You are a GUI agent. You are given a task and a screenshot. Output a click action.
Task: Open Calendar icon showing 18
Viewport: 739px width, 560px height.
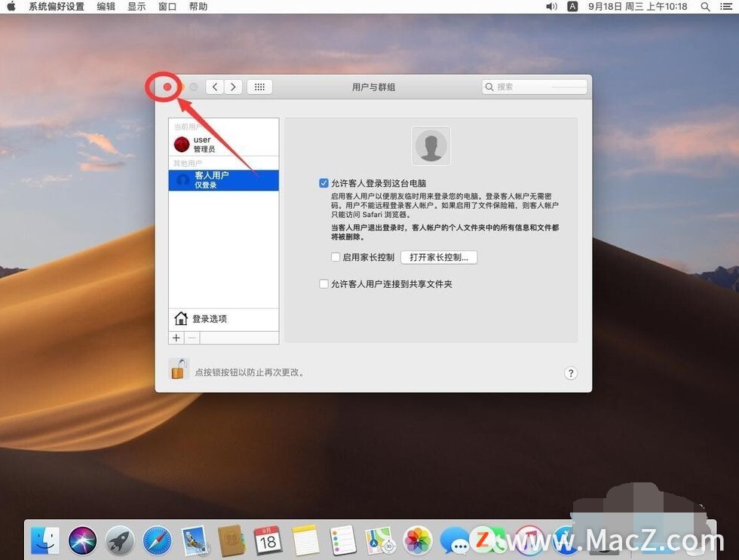point(268,540)
